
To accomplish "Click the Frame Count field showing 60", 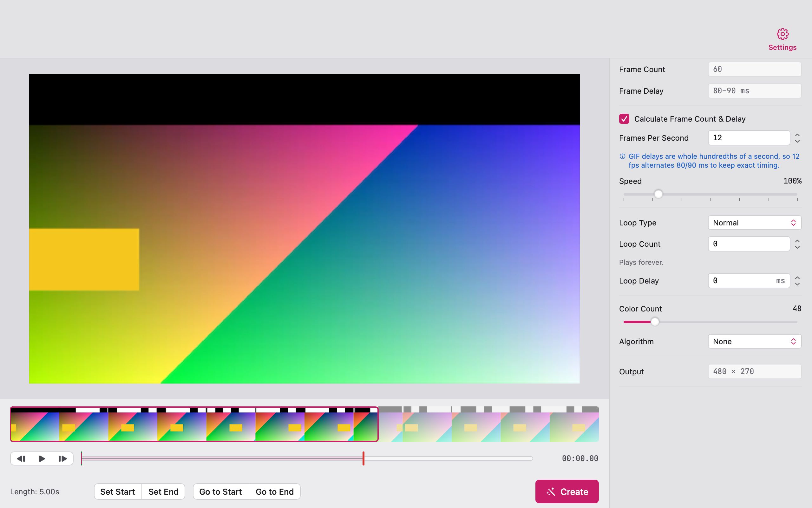I will point(755,69).
